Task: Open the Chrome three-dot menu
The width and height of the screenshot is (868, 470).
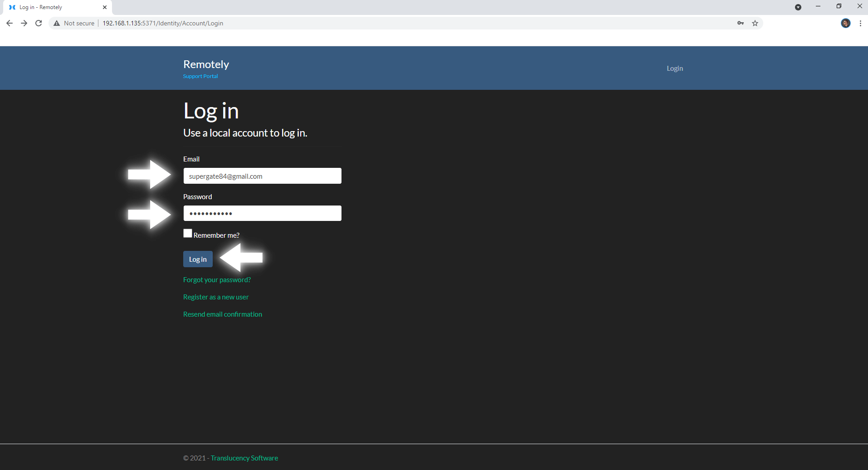Action: tap(860, 23)
